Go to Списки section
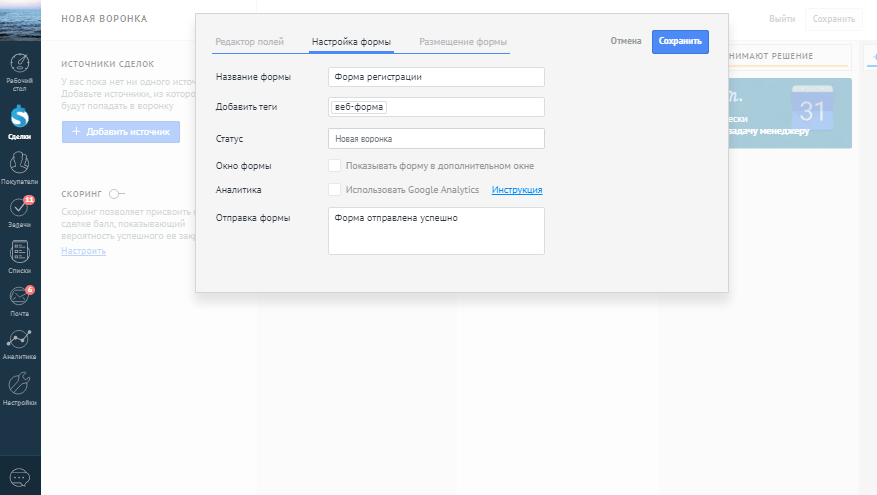Image resolution: width=877 pixels, height=495 pixels. [20, 256]
